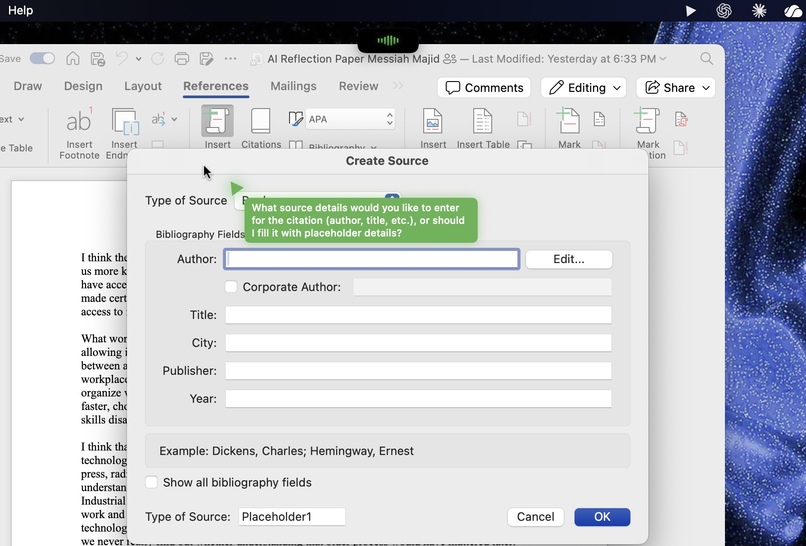Click into the Title input field
This screenshot has height=546, width=806.
(x=418, y=315)
